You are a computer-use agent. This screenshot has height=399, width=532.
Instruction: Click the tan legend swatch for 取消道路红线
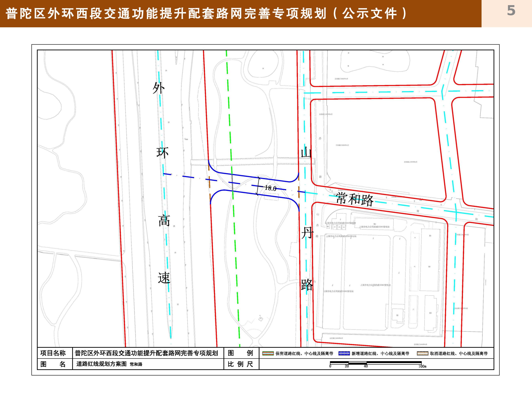(x=422, y=353)
